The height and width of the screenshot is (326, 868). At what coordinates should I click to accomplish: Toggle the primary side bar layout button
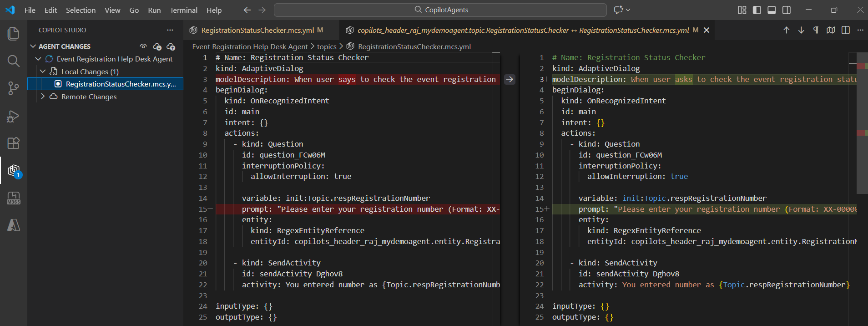(757, 10)
